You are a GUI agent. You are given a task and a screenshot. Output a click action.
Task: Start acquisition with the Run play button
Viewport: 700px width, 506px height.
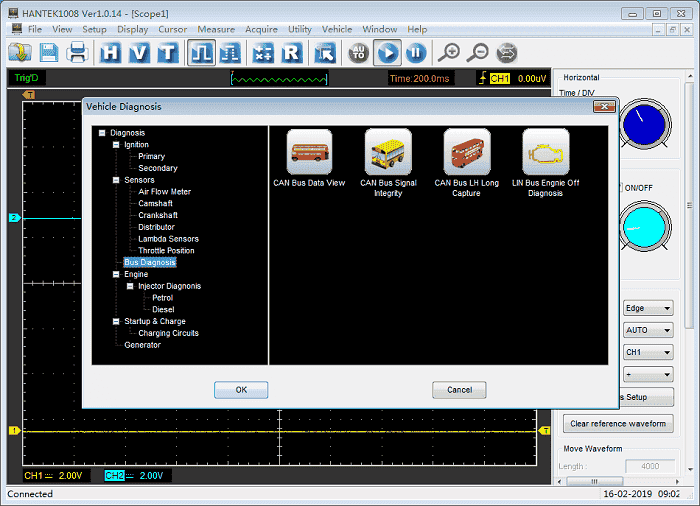387,53
